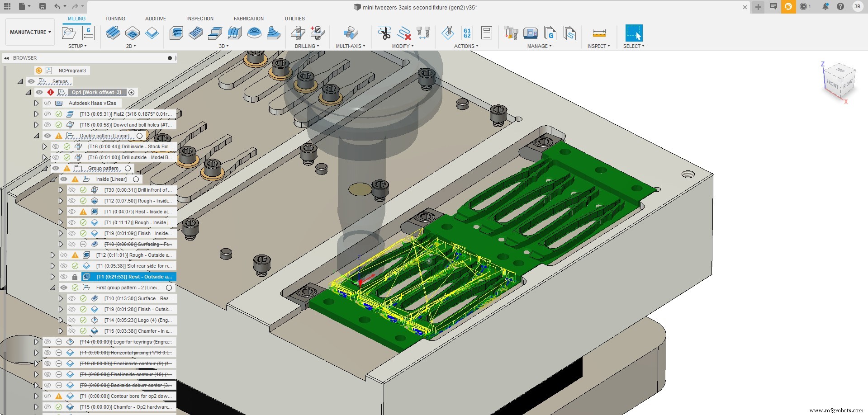Open the SETUP dropdown menu
Viewport: 868px width, 415px height.
click(x=77, y=47)
